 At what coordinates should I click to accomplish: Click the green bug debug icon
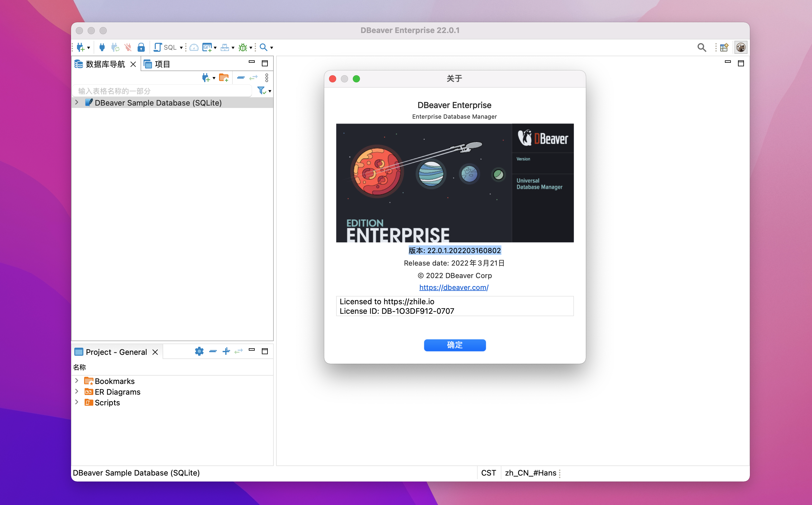point(243,47)
